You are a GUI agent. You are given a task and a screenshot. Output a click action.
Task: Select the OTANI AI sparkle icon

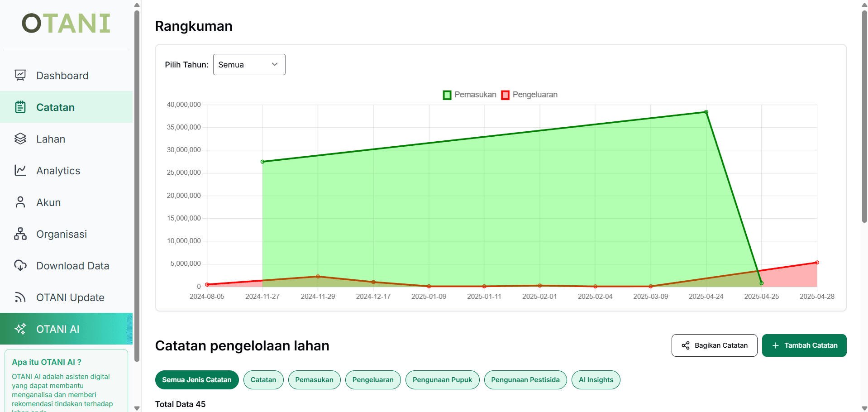tap(20, 329)
